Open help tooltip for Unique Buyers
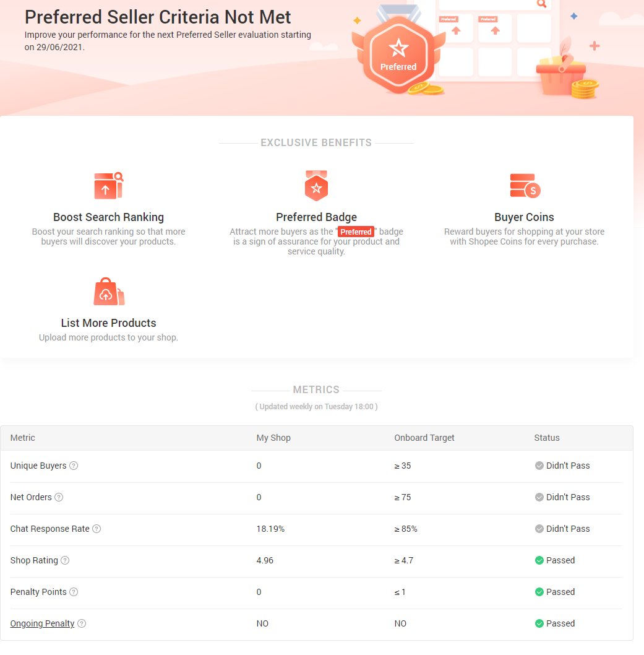 (74, 466)
